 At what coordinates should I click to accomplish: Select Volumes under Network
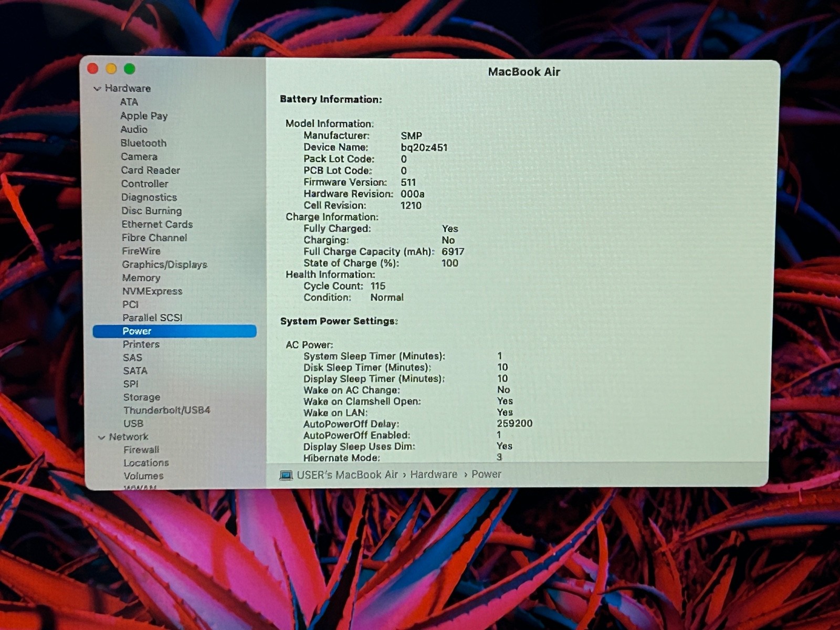pyautogui.click(x=143, y=476)
